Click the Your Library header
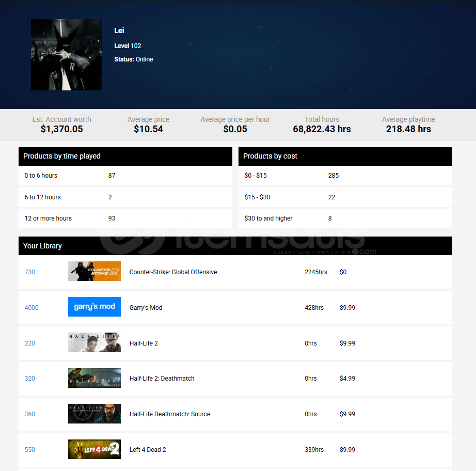The height and width of the screenshot is (471, 476). coord(235,246)
